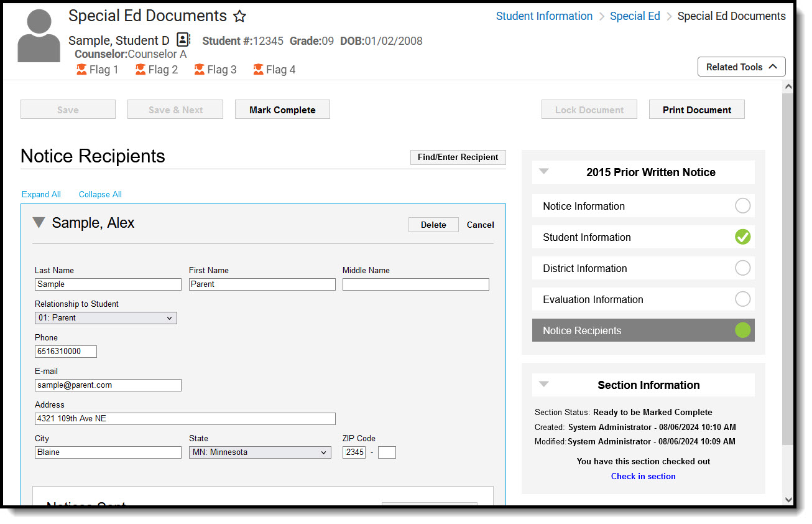Image resolution: width=812 pixels, height=524 pixels.
Task: Delete the Sample, Alex recipient
Action: click(433, 225)
